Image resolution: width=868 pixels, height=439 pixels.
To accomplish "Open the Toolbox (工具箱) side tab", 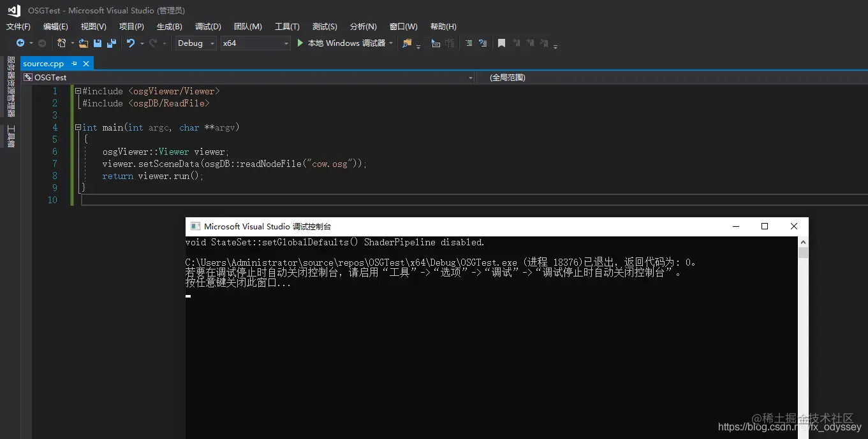I will click(x=10, y=137).
